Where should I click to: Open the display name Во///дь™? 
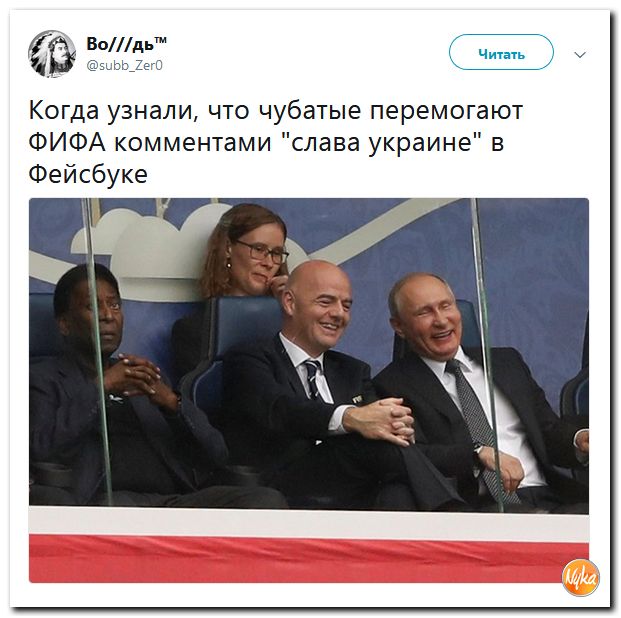click(126, 43)
